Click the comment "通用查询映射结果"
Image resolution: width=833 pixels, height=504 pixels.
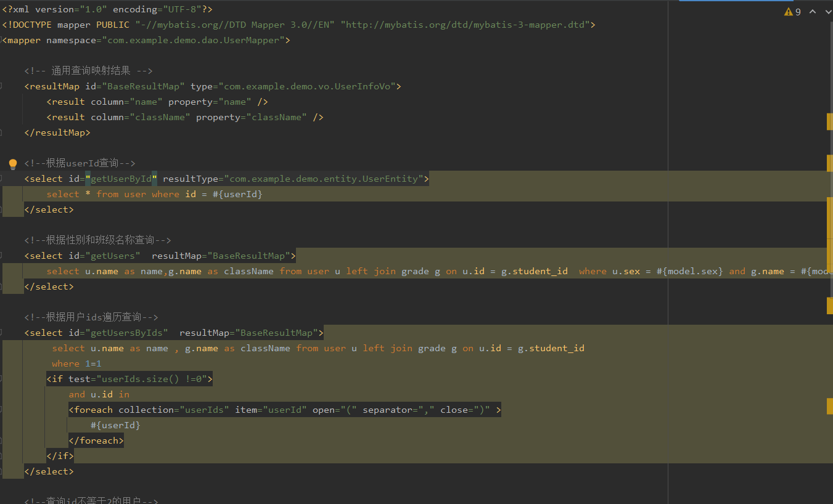[91, 71]
